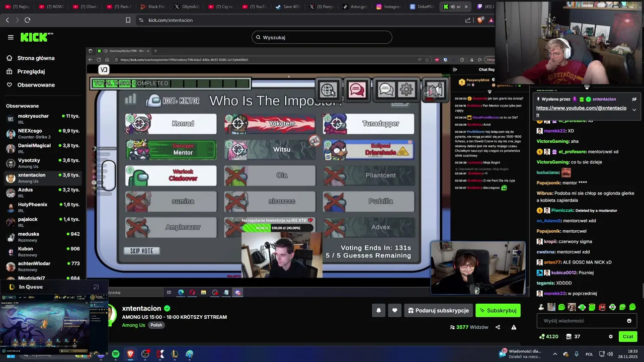Close the active kick tab
The width and height of the screenshot is (644, 362).
point(466,7)
